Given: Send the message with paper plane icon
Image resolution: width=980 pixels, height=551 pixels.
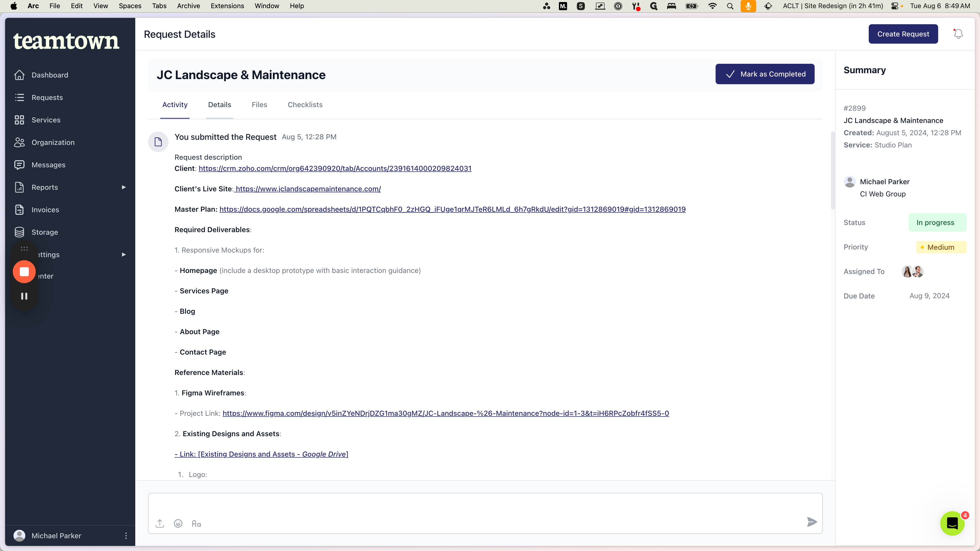Looking at the screenshot, I should [x=812, y=522].
